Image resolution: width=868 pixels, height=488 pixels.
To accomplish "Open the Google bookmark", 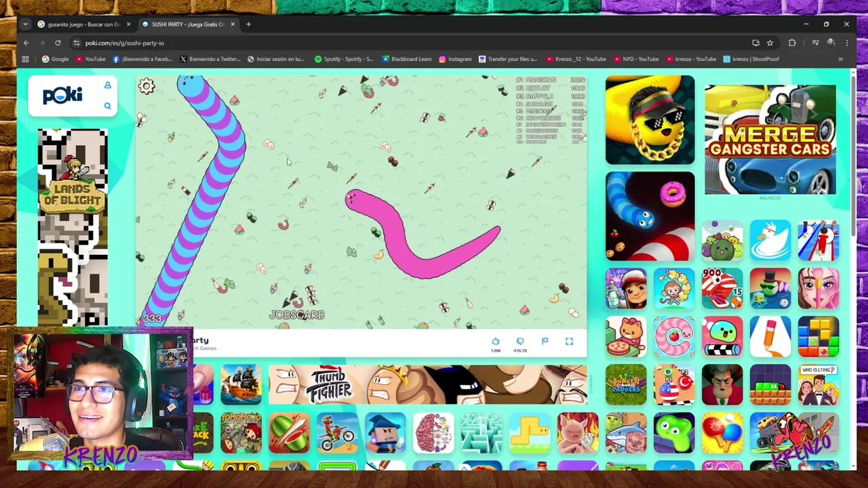I will (x=55, y=59).
